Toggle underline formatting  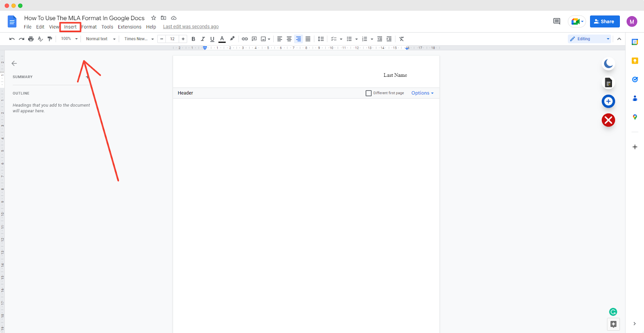click(x=212, y=39)
